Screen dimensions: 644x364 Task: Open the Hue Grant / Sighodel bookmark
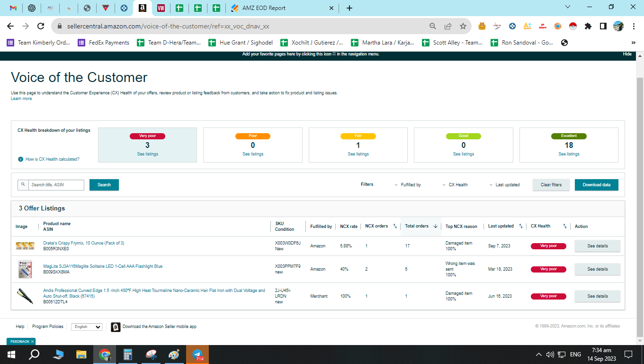[x=241, y=43]
